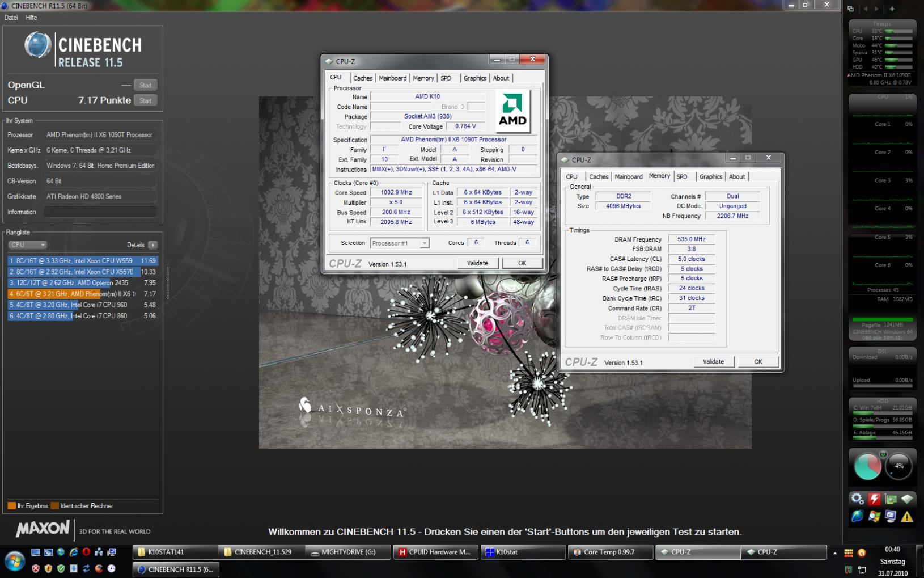This screenshot has width=924, height=578.
Task: Click Switch between windows quick launch icon
Action: [48, 552]
